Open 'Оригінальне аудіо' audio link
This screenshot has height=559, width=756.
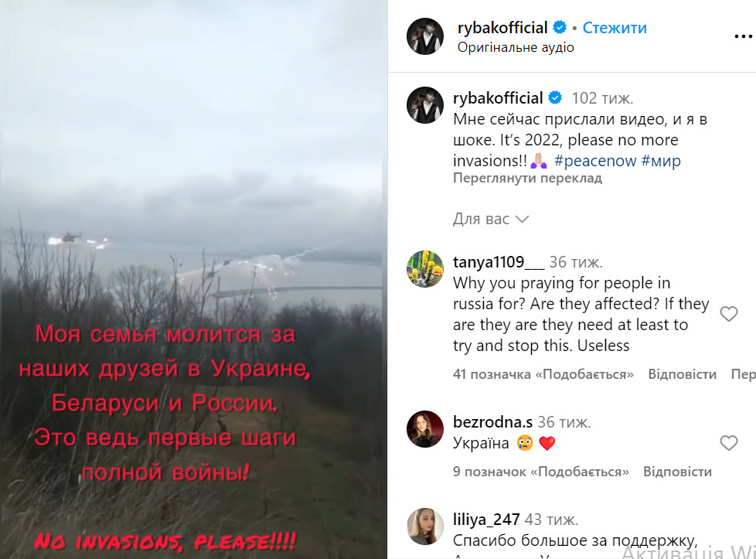pyautogui.click(x=516, y=47)
